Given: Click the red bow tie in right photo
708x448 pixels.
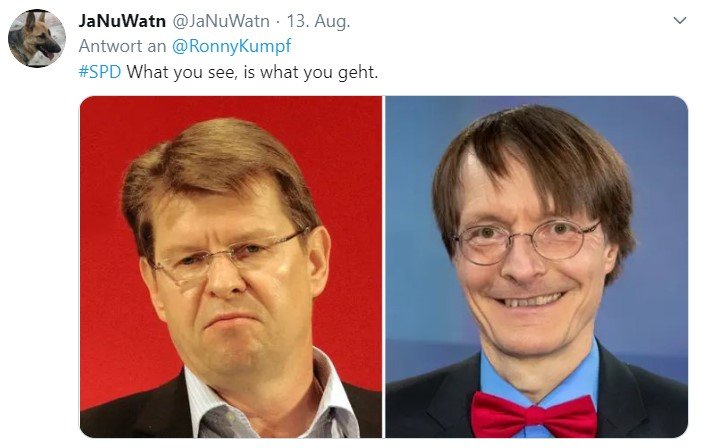Looking at the screenshot, I should (534, 415).
